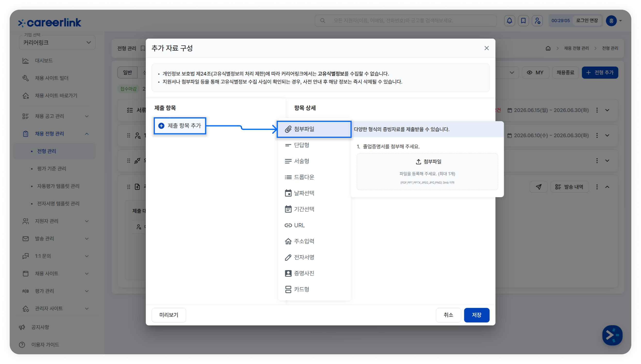The image size is (641, 364).
Task: Click the notification bell icon
Action: (509, 21)
